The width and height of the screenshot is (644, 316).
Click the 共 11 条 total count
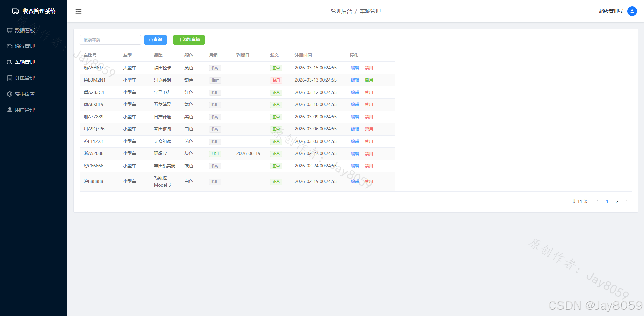tap(580, 201)
